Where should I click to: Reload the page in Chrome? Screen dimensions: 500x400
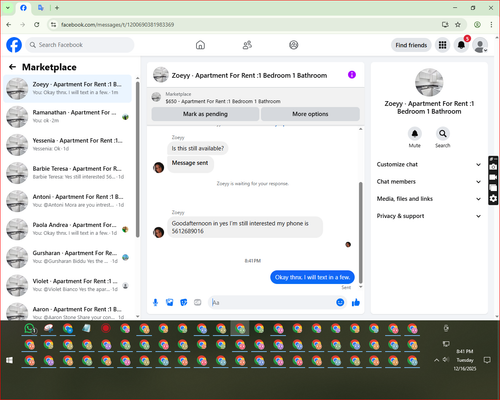[x=37, y=25]
